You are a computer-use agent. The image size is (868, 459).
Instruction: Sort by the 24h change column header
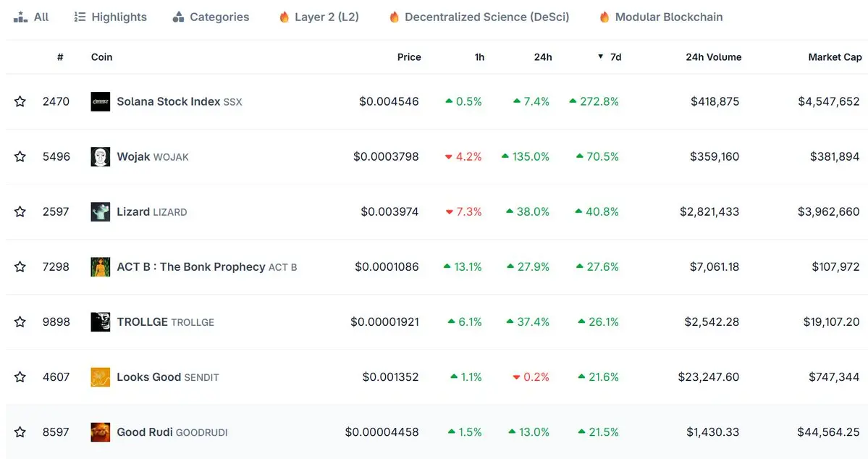pos(542,57)
